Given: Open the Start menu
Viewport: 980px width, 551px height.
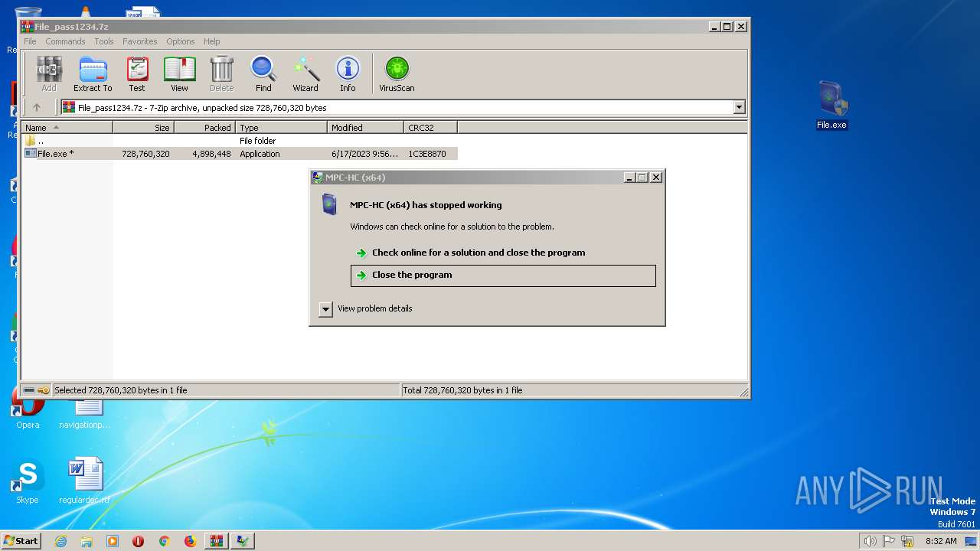Looking at the screenshot, I should (21, 540).
